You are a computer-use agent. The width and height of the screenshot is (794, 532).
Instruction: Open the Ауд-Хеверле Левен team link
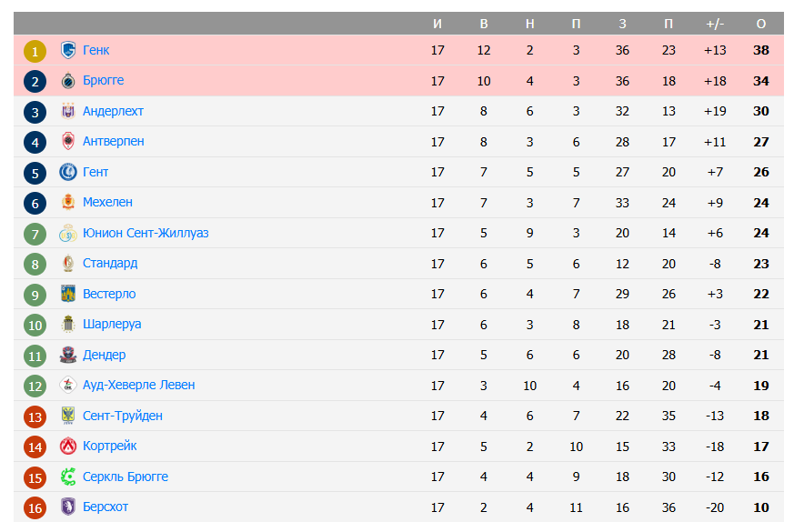click(138, 386)
